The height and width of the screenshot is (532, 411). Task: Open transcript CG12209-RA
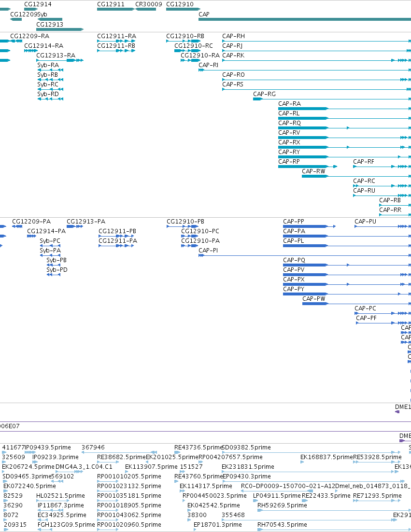[x=29, y=36]
